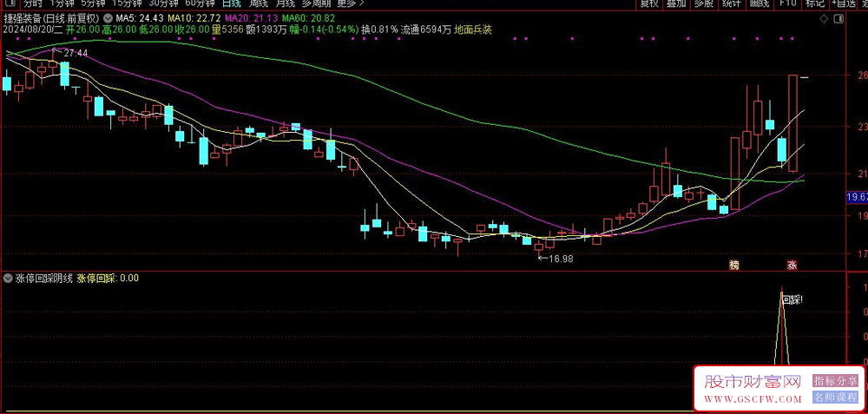Expand the 更多 periods menu
The height and width of the screenshot is (414, 868).
[x=351, y=3]
